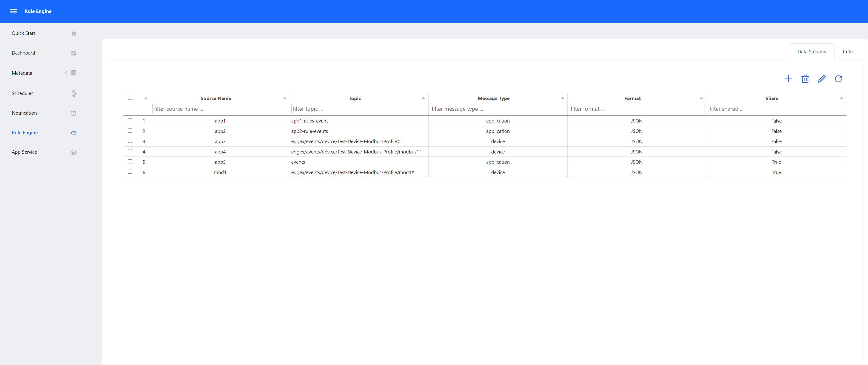Check the checkbox for app3 row

pyautogui.click(x=130, y=141)
